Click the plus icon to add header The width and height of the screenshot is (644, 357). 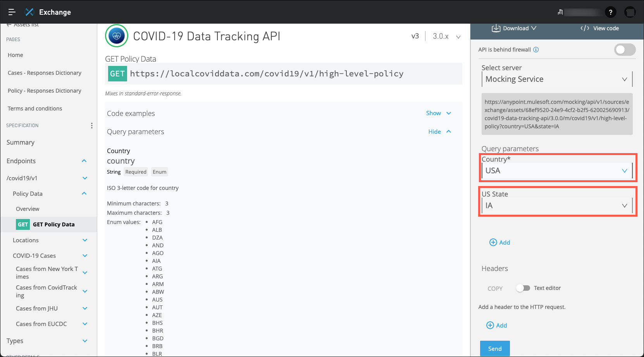point(490,325)
